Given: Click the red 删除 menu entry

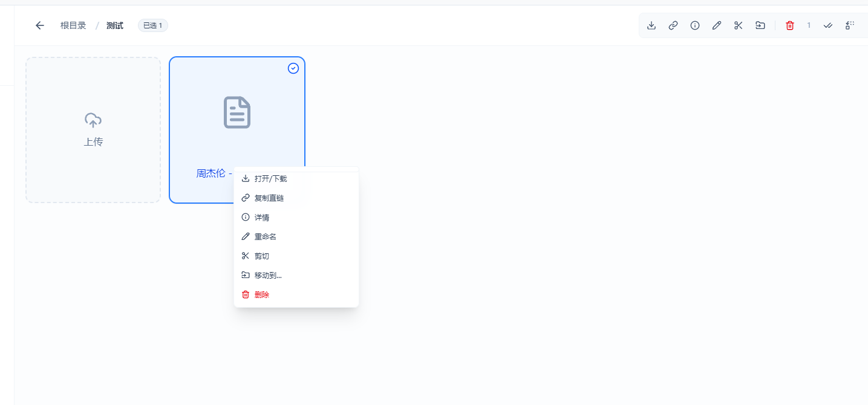Looking at the screenshot, I should (261, 294).
